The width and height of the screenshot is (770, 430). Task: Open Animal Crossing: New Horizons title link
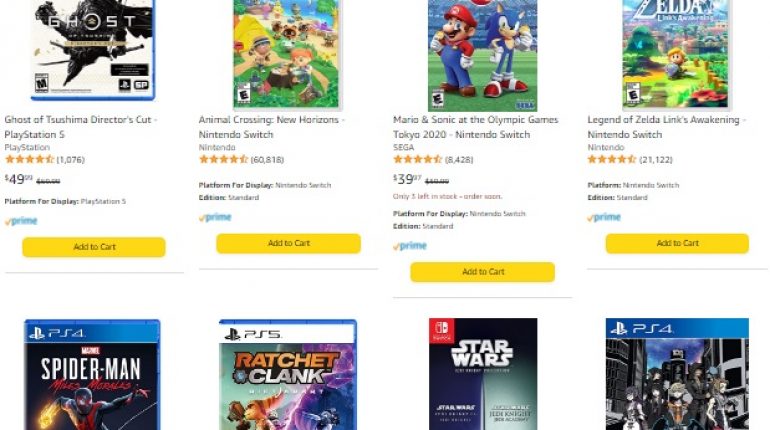272,126
